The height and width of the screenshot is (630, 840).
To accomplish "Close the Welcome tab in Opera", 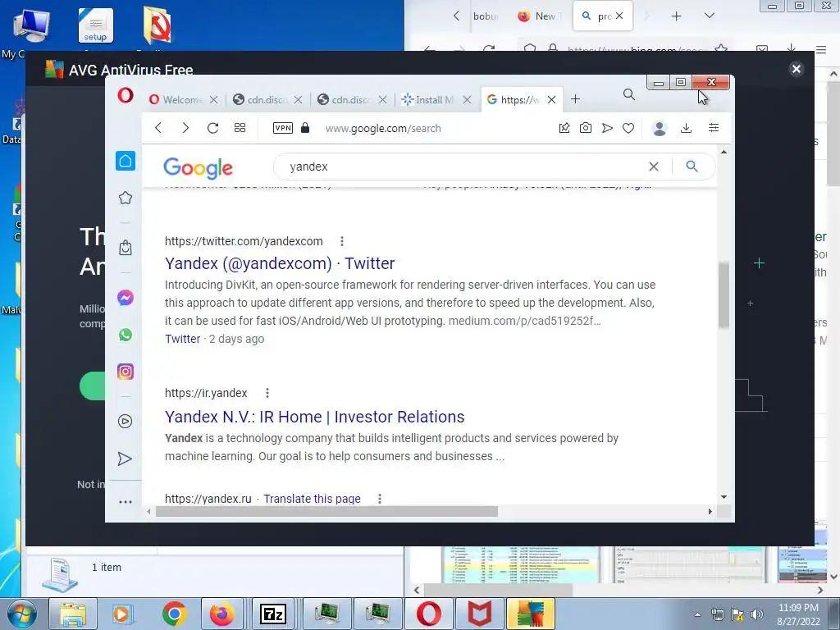I will click(x=214, y=99).
